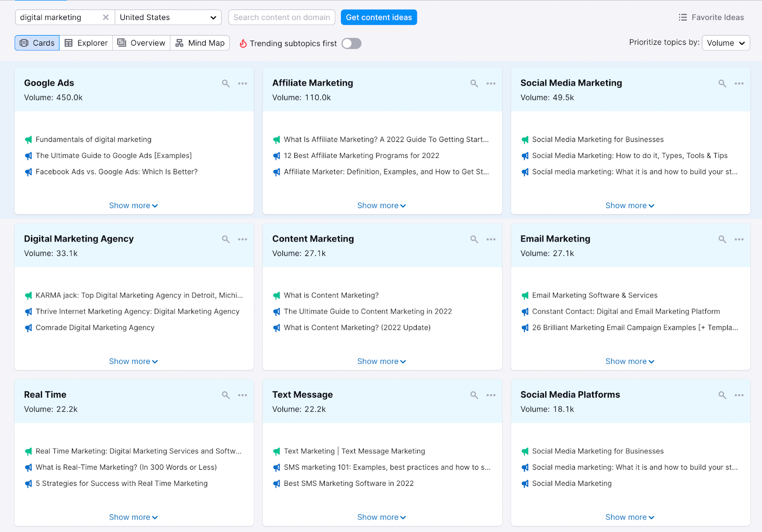The image size is (762, 532).
Task: Click the search icon on Text Message card
Action: (x=474, y=395)
